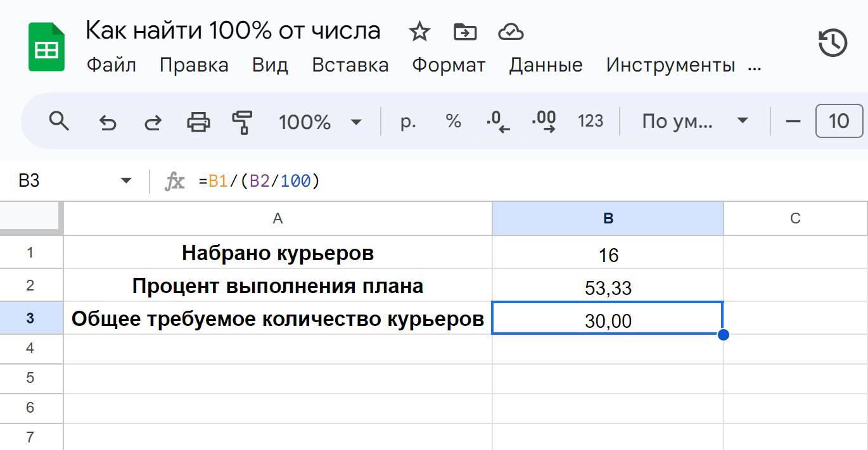The image size is (868, 450).
Task: Open the zoom 100% dropdown
Action: pyautogui.click(x=320, y=122)
